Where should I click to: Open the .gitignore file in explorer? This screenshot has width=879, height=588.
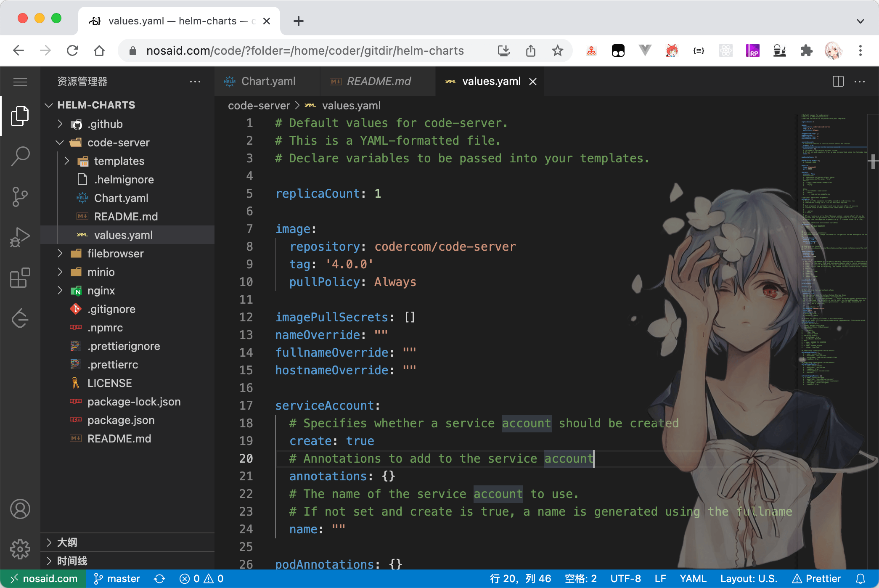tap(111, 309)
